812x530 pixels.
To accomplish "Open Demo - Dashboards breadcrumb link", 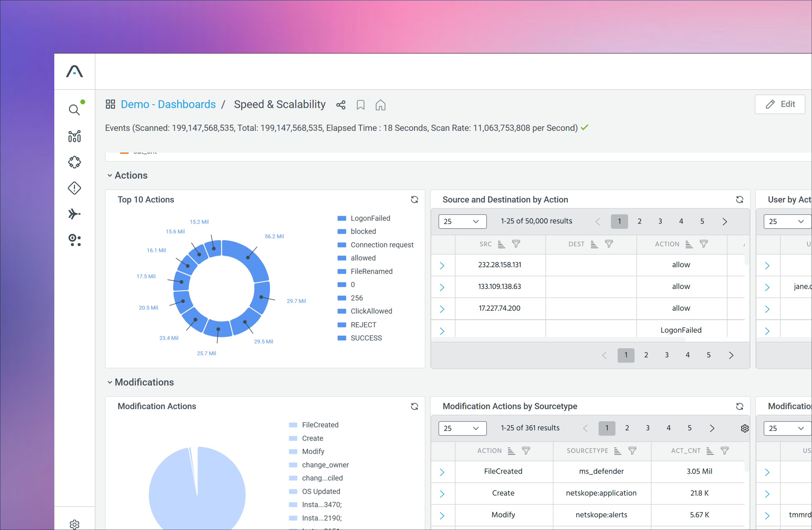I will (x=168, y=104).
